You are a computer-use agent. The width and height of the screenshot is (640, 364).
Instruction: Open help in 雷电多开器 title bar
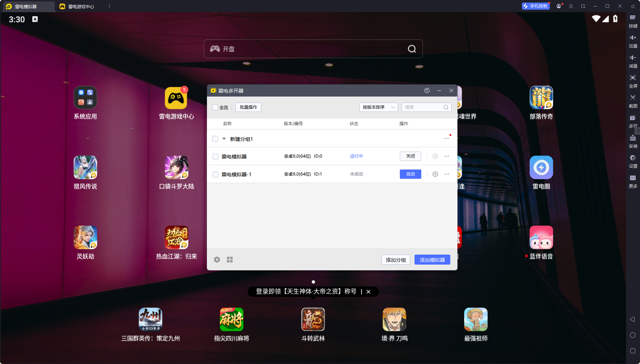tap(427, 90)
